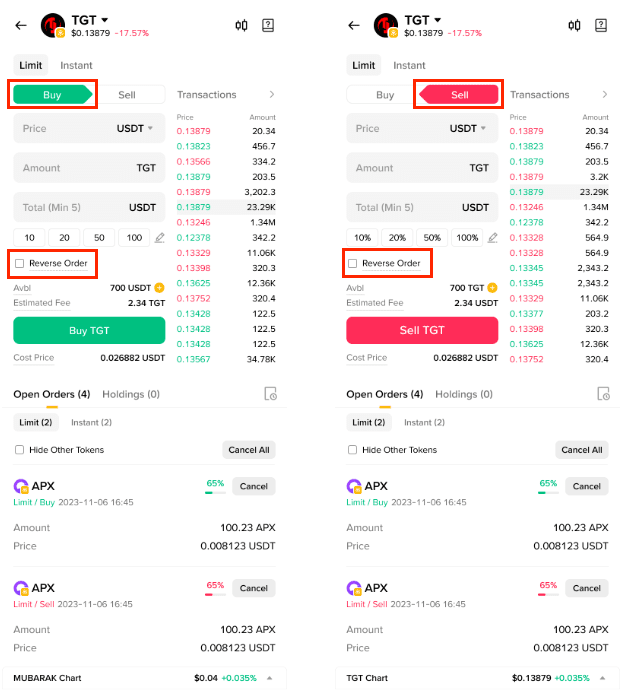Enable Reverse Order checkbox on sell screen

click(352, 264)
